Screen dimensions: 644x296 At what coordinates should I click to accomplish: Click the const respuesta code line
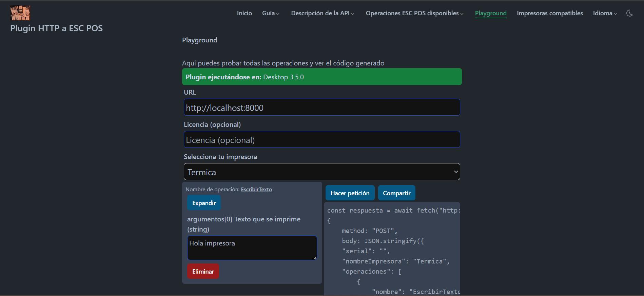[393, 211]
